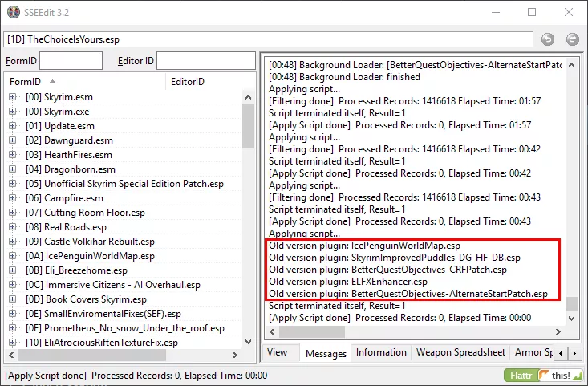The width and height of the screenshot is (588, 386).
Task: Click the messages log scroll-up arrow
Action: coord(571,65)
